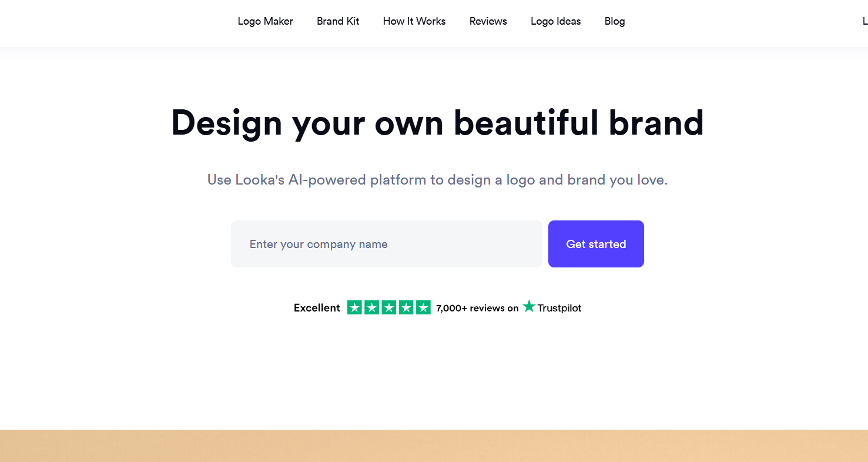Click the Trustpilot green star logo

[x=529, y=306]
